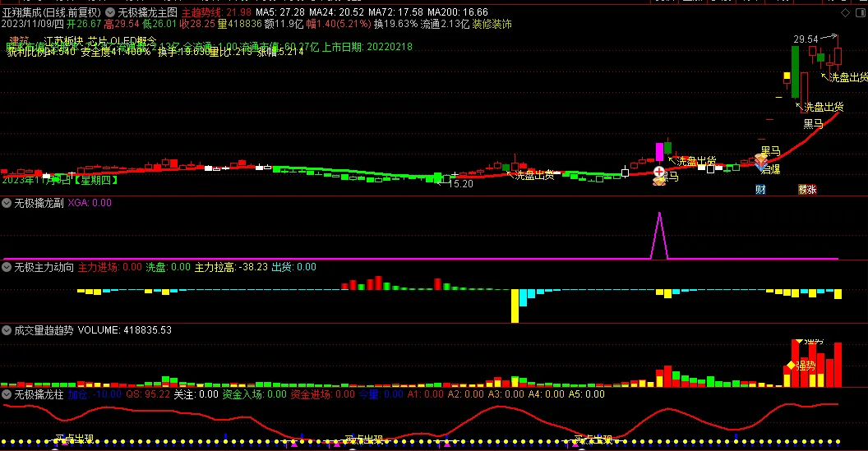This screenshot has height=451, width=868.
Task: Click the yellow diamond 强势 marker in volume
Action: [x=791, y=365]
